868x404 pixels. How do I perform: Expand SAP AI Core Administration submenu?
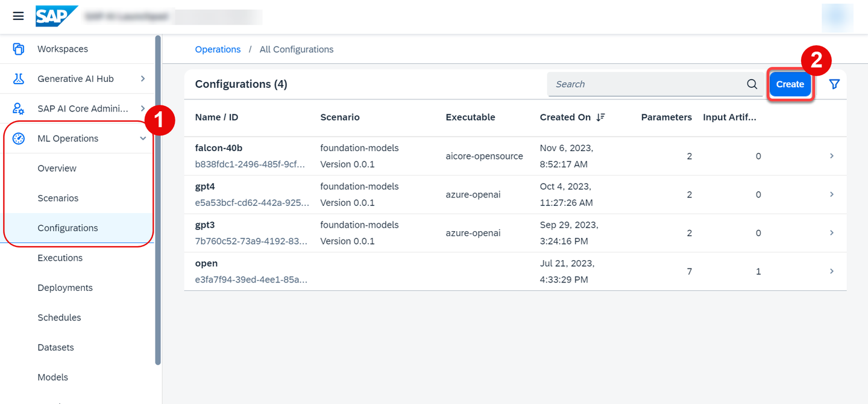tap(143, 108)
